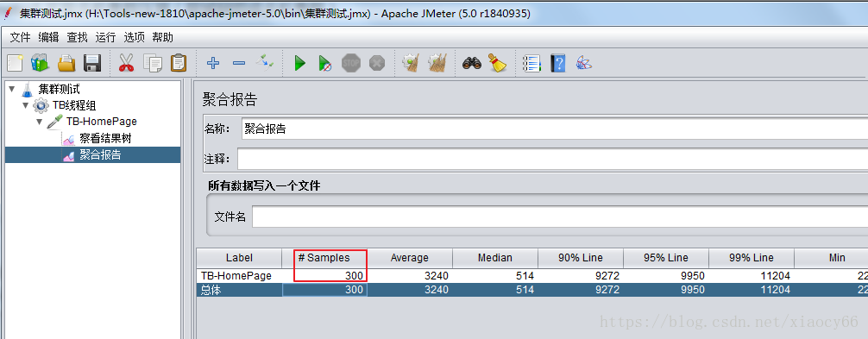
Task: Save the test plan with floppy icon
Action: tap(92, 63)
